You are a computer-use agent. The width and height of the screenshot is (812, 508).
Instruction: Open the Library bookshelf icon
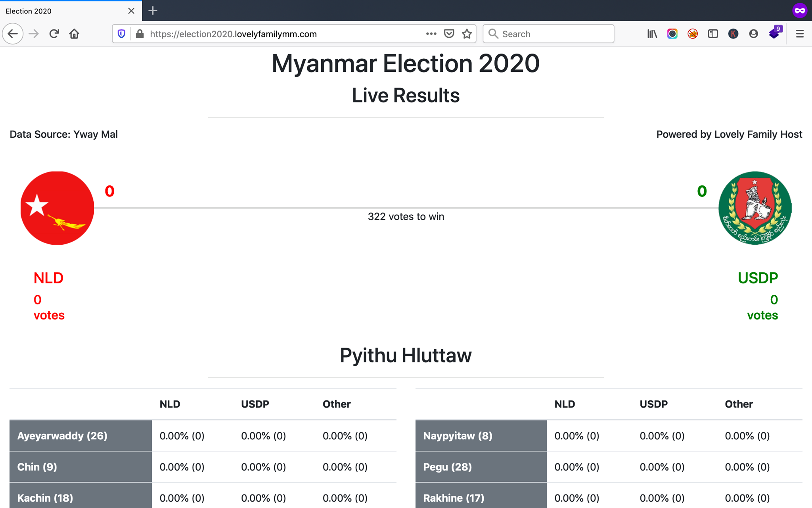[x=652, y=34]
